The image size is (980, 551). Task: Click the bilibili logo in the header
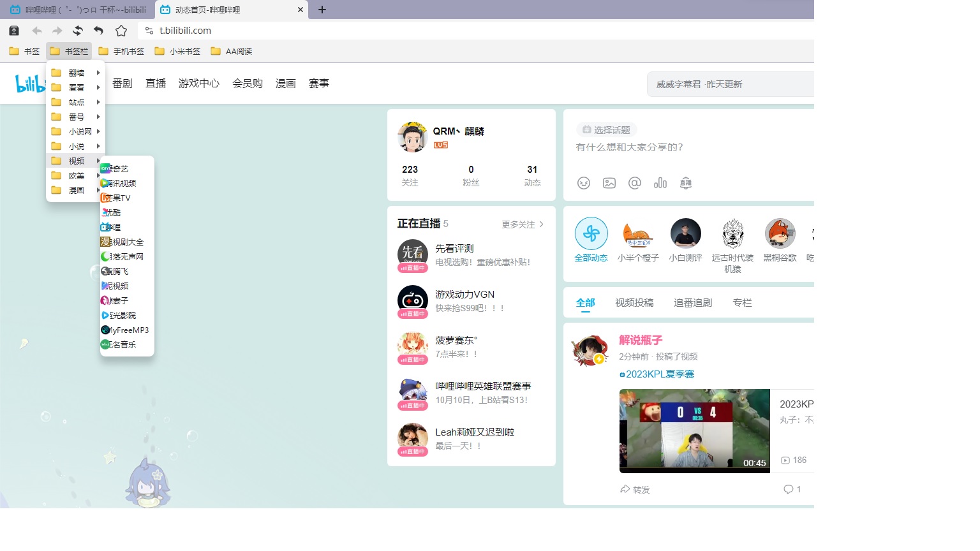[30, 84]
